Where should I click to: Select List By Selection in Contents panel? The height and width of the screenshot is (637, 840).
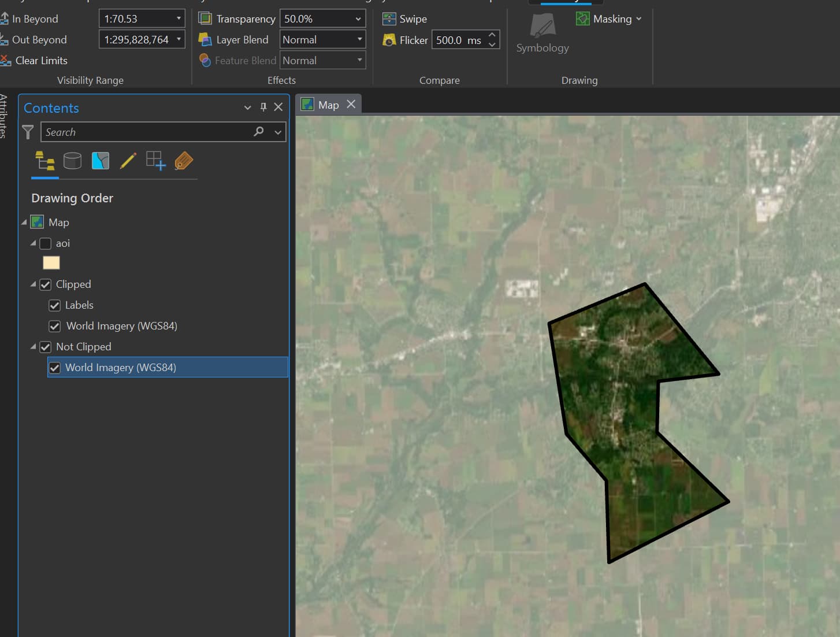click(101, 161)
